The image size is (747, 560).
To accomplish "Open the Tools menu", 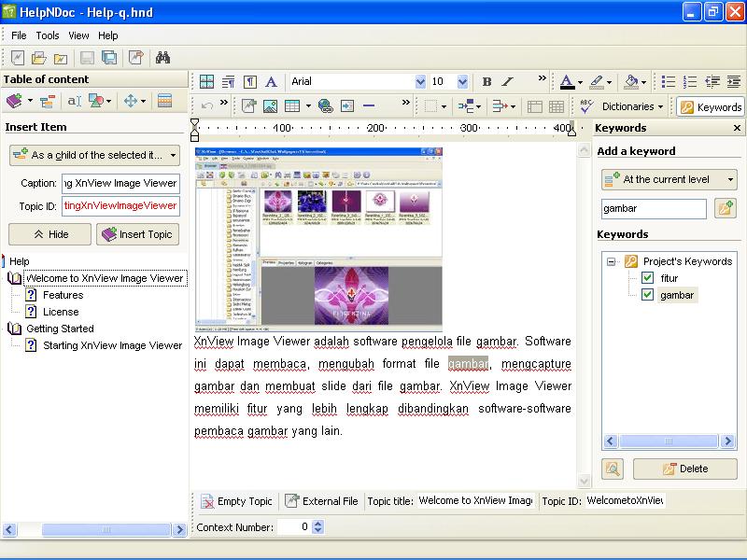I will [x=48, y=35].
